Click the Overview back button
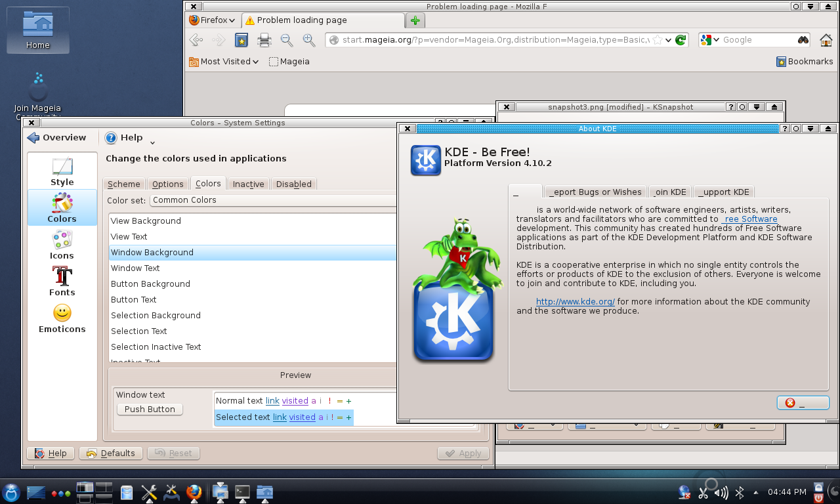The width and height of the screenshot is (840, 504). click(x=57, y=137)
